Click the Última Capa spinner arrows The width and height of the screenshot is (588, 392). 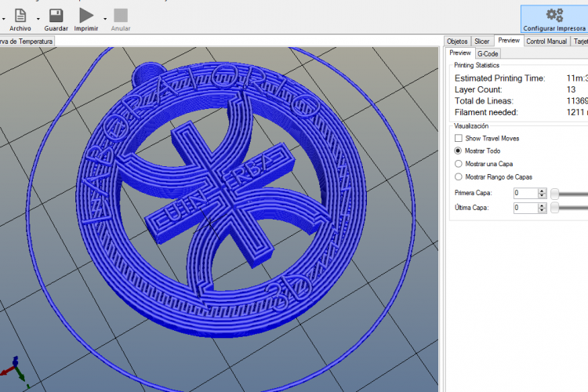[542, 208]
